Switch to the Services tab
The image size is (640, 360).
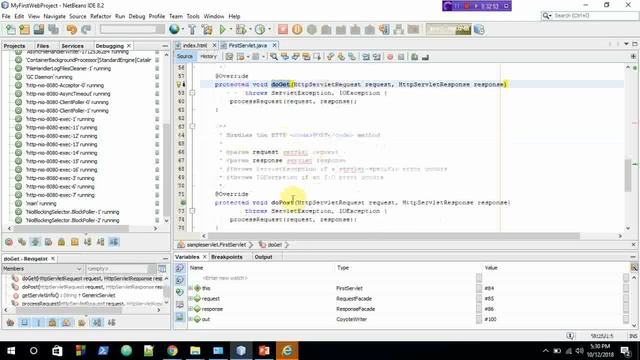(x=72, y=46)
